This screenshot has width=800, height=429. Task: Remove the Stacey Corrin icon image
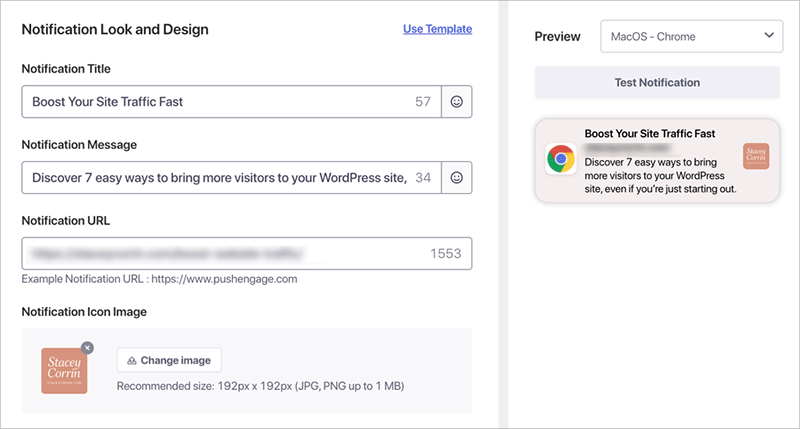point(87,347)
